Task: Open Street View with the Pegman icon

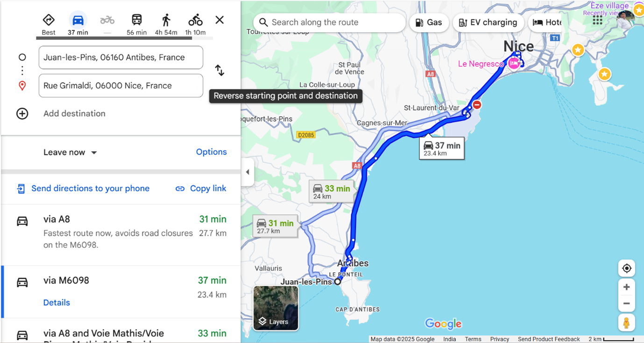Action: (626, 322)
